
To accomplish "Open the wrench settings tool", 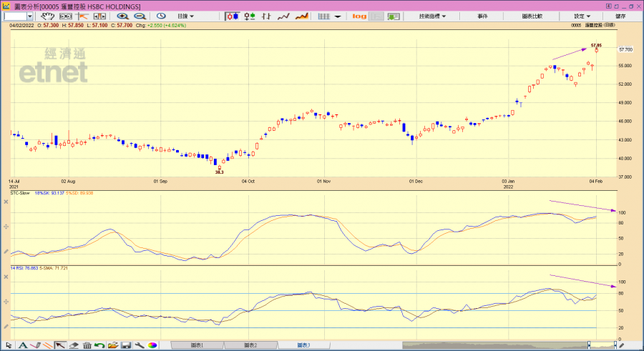I will [x=139, y=345].
